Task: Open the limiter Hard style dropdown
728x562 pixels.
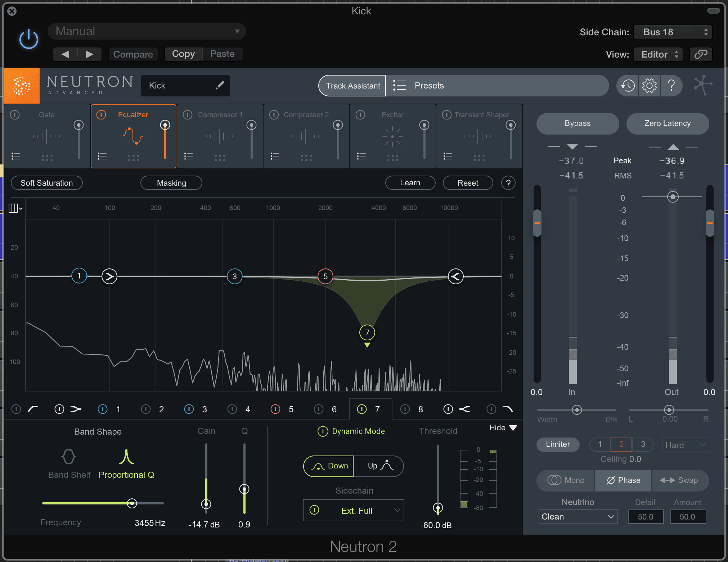Action: [686, 445]
